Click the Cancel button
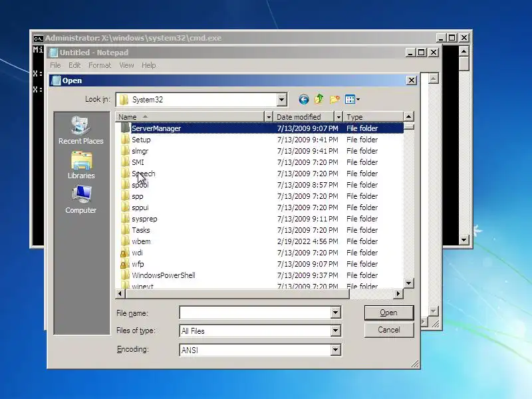The width and height of the screenshot is (532, 399). pos(389,330)
